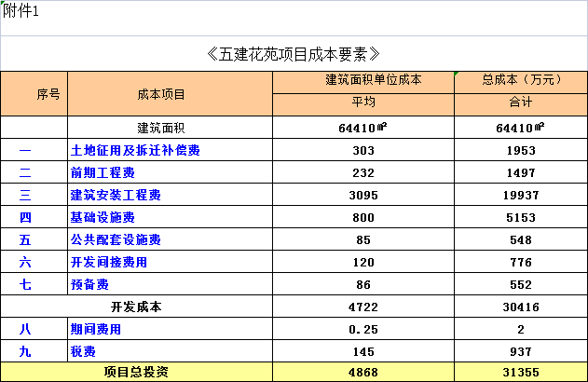
Task: Select the 平均 subheader cell
Action: [362, 103]
